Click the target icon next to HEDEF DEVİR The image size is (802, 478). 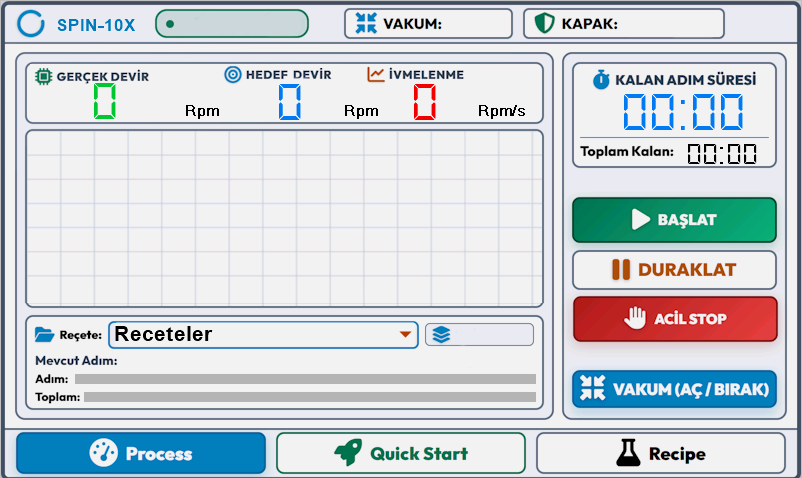(233, 75)
